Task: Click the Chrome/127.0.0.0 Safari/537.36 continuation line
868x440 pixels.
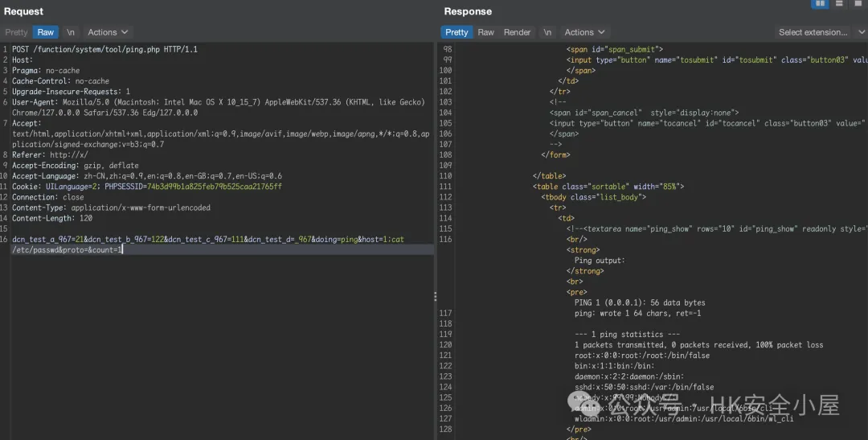Action: click(x=104, y=113)
